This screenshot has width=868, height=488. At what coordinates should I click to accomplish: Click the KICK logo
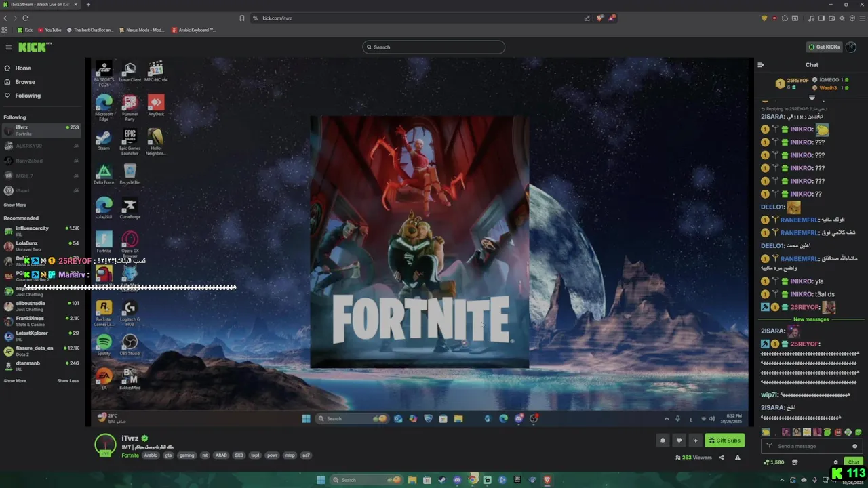tap(33, 47)
